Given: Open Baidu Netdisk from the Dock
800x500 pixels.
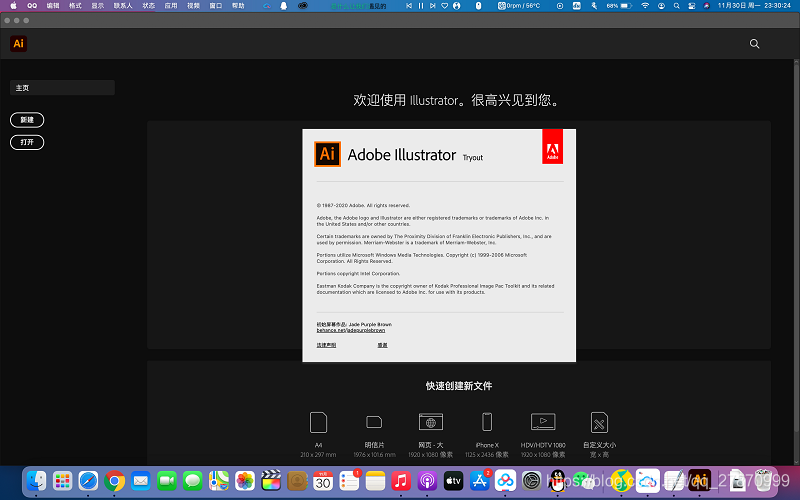Looking at the screenshot, I should [505, 481].
